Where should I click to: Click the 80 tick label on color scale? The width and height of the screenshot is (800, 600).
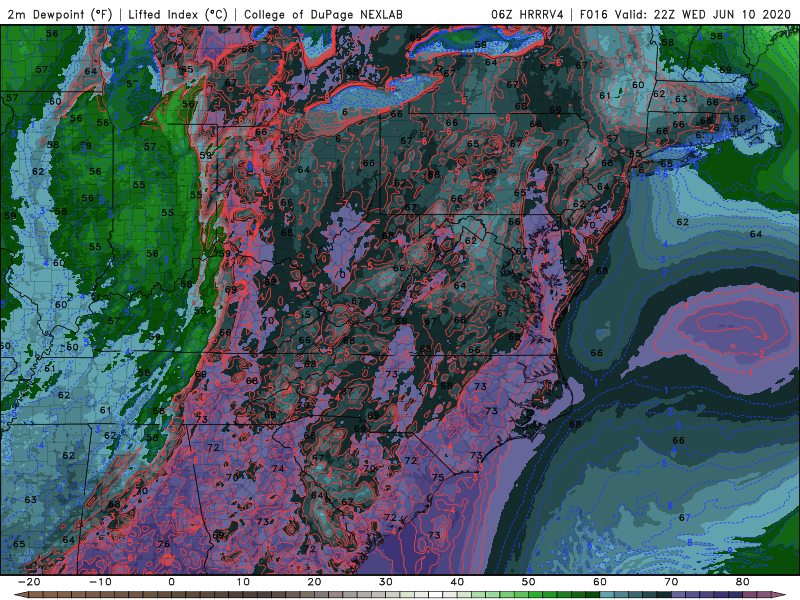click(743, 582)
